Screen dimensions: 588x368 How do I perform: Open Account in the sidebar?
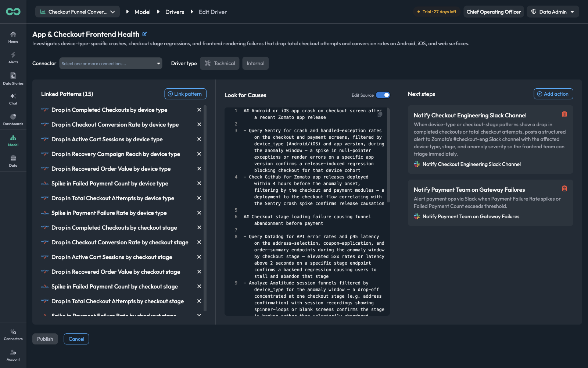point(13,355)
